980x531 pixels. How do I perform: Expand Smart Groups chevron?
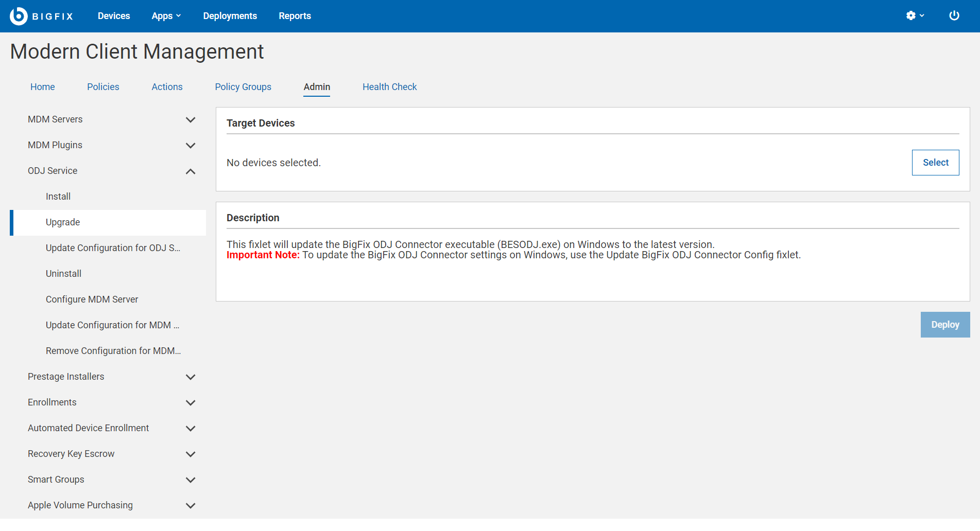(190, 480)
